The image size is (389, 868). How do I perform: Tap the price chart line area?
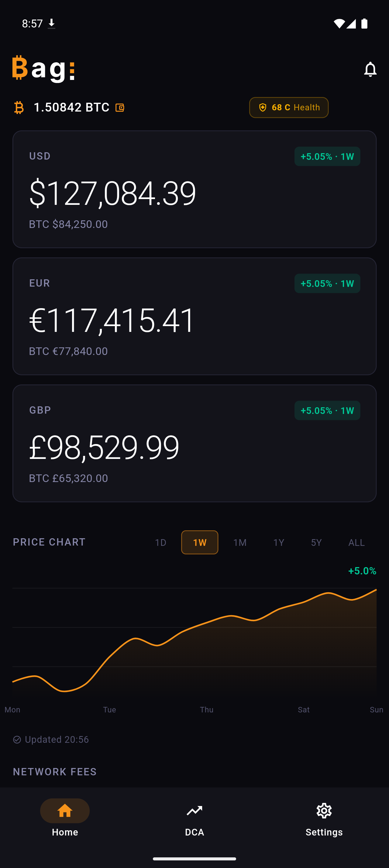[194, 640]
